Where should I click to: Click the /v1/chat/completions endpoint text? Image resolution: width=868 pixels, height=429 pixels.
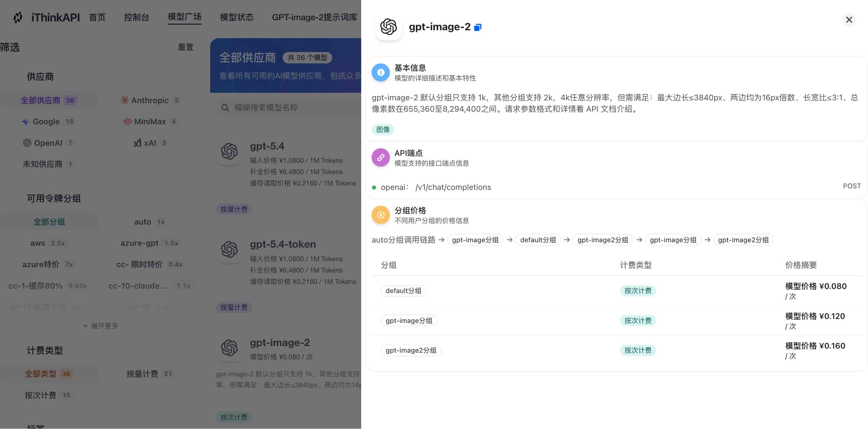click(x=453, y=187)
